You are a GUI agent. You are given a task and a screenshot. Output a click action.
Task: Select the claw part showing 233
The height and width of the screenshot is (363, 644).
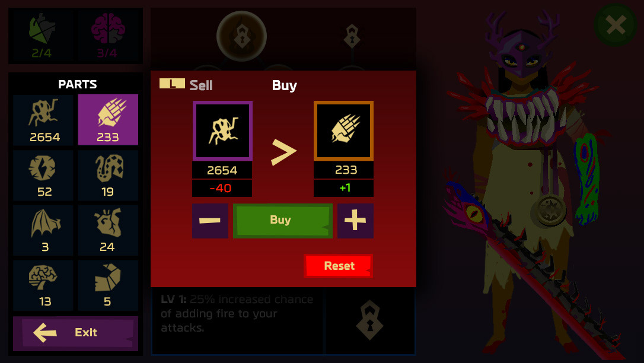pos(108,119)
